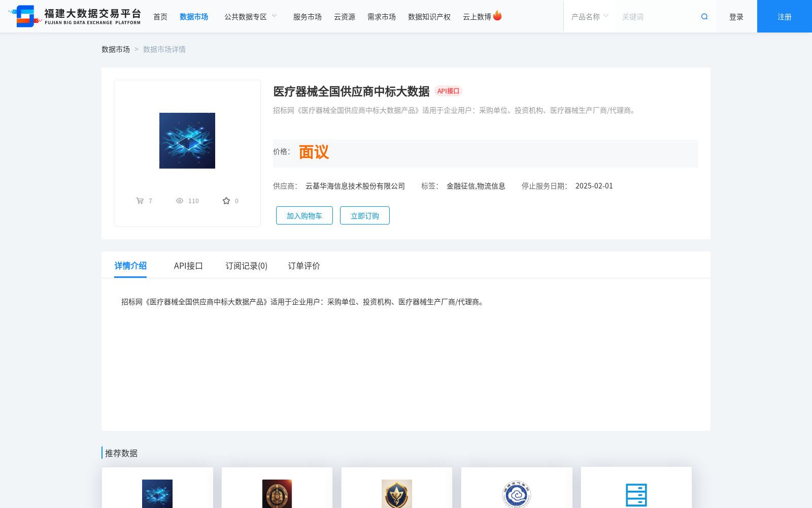Click the Fujian Big Data Exchange Platform logo
The image size is (812, 508).
pyautogui.click(x=75, y=16)
